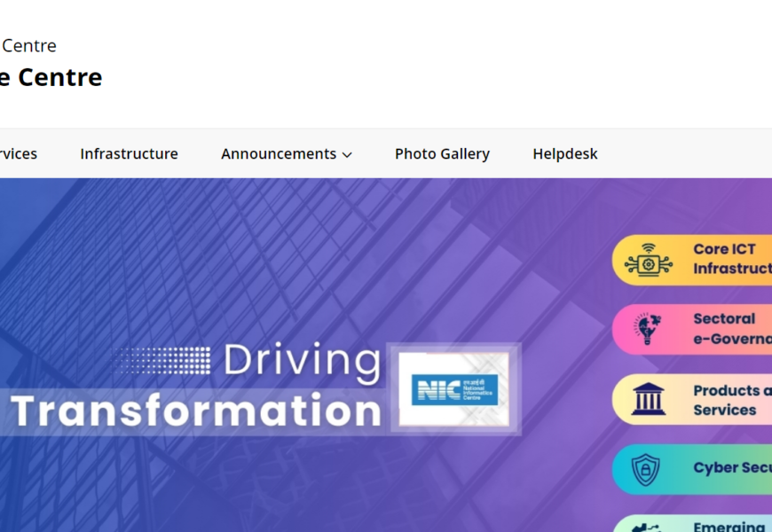Open the Infrastructure menu item
This screenshot has height=532, width=772.
click(129, 153)
